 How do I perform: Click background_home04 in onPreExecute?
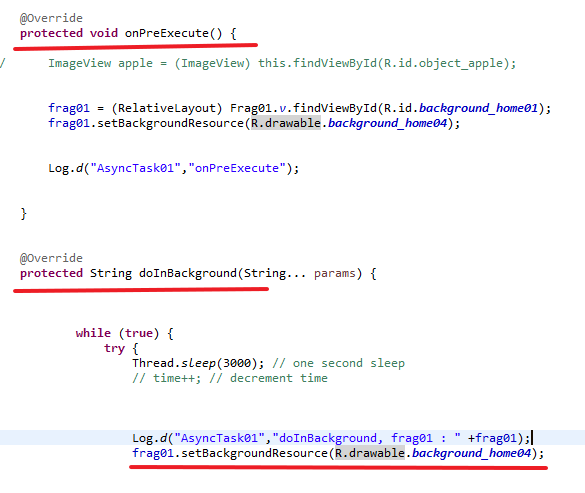click(387, 123)
